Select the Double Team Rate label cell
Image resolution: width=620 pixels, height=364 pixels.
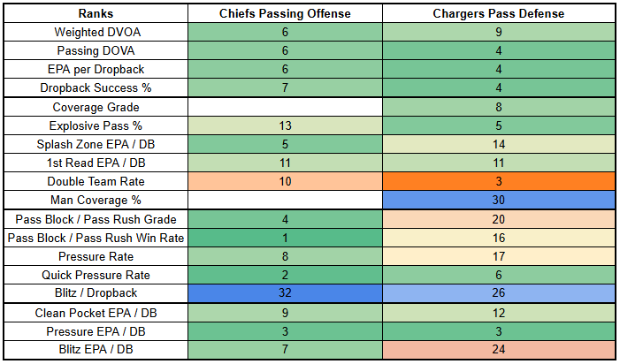point(96,181)
